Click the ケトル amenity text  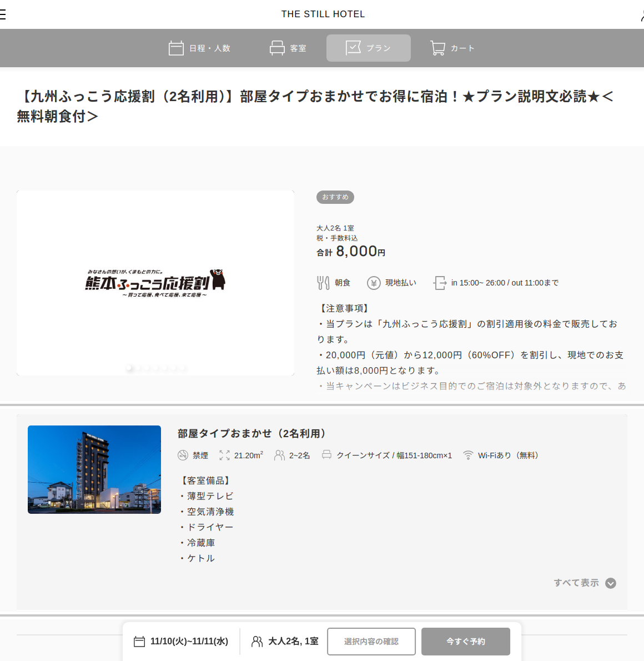coord(201,558)
